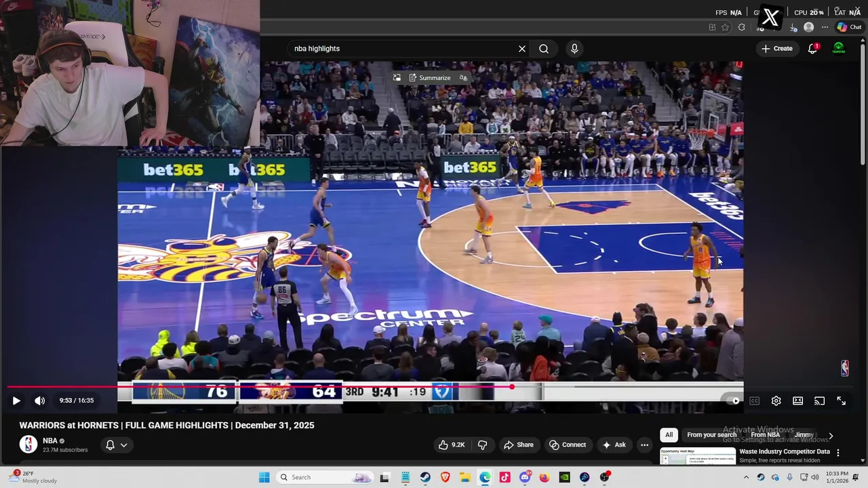
Task: Open NBA channel name link
Action: (x=50, y=441)
